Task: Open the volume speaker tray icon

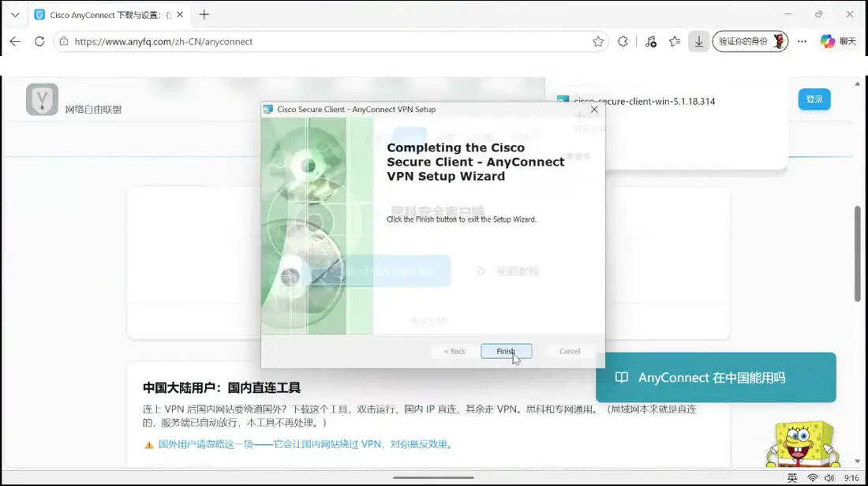Action: point(829,477)
